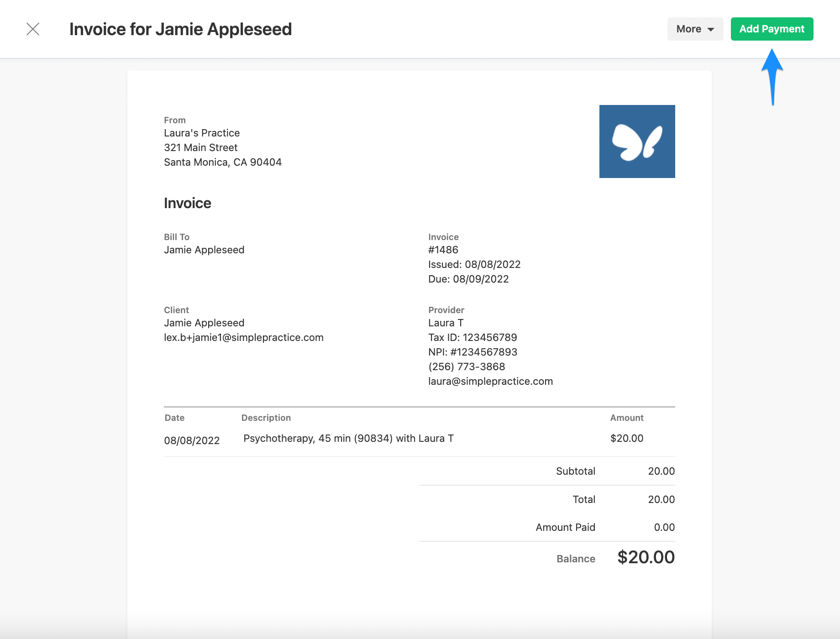This screenshot has height=639, width=840.
Task: Click the More button's chevron arrow
Action: pyautogui.click(x=710, y=29)
